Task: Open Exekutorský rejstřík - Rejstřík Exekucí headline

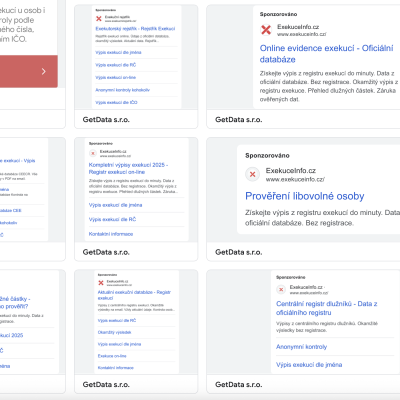Action: point(135,29)
